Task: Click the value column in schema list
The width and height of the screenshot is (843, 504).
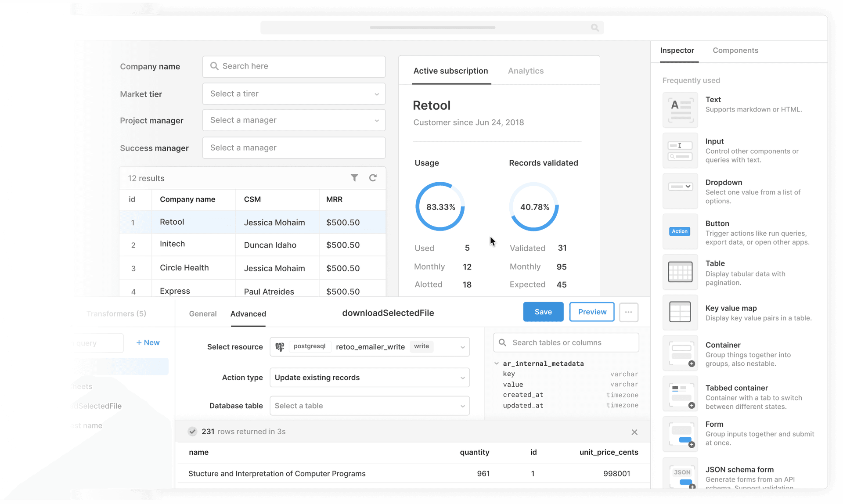Action: coord(513,384)
